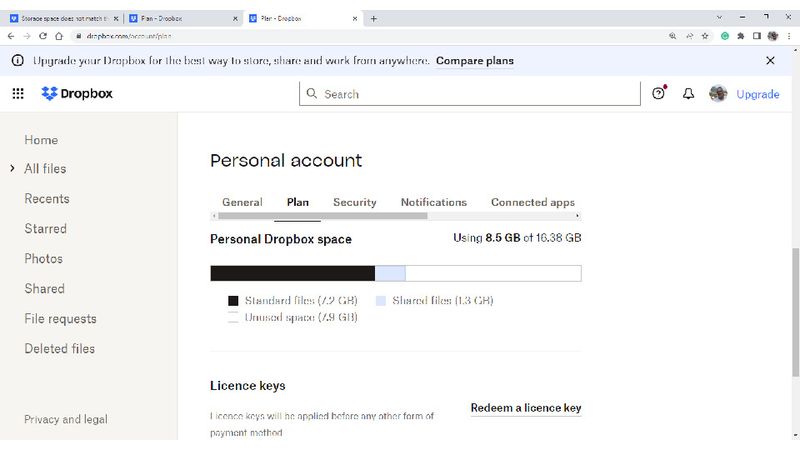Expand the All files tree
The image size is (800, 450).
pos(12,168)
